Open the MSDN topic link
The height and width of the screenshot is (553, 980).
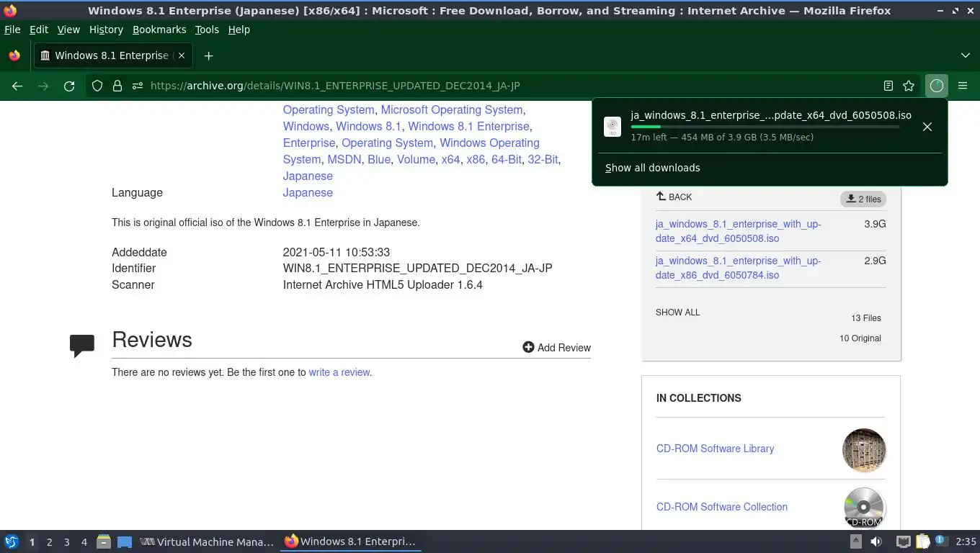click(344, 159)
